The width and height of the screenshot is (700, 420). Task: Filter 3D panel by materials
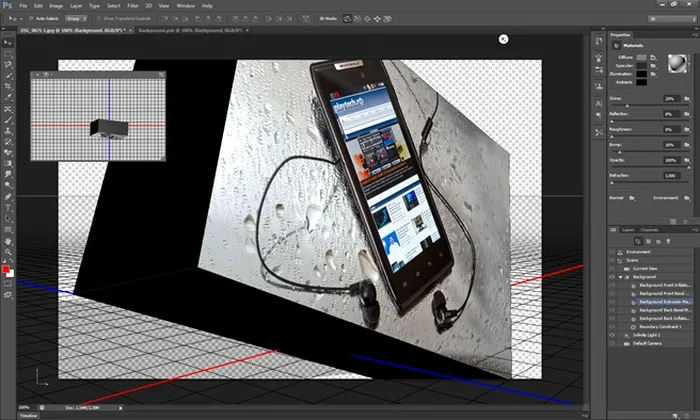pyautogui.click(x=658, y=241)
